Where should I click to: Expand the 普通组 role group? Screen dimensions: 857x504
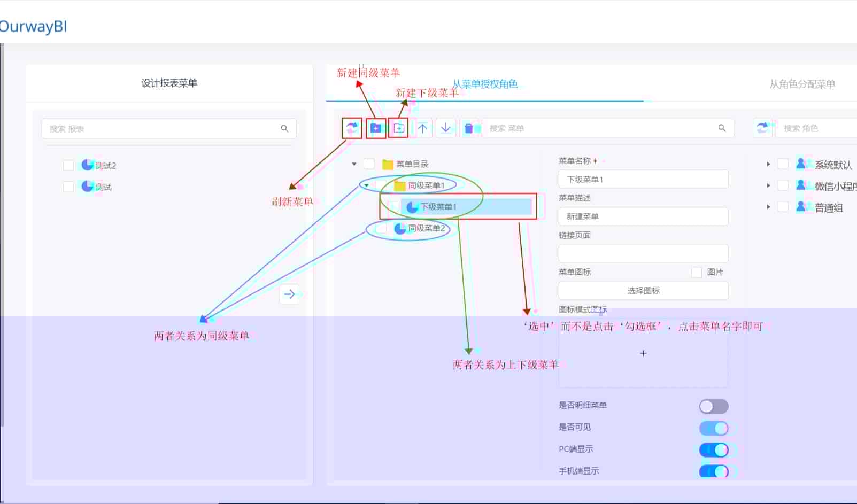pos(768,207)
